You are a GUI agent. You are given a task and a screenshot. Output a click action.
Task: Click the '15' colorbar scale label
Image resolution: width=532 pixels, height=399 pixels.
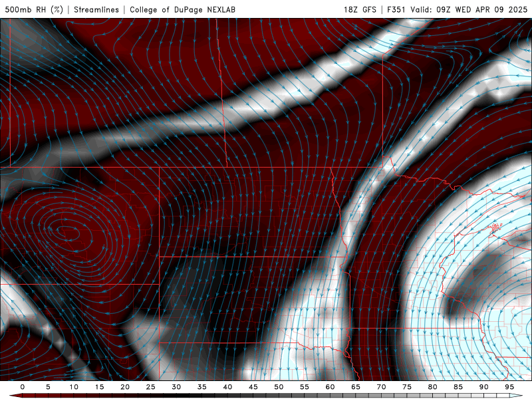click(x=99, y=387)
